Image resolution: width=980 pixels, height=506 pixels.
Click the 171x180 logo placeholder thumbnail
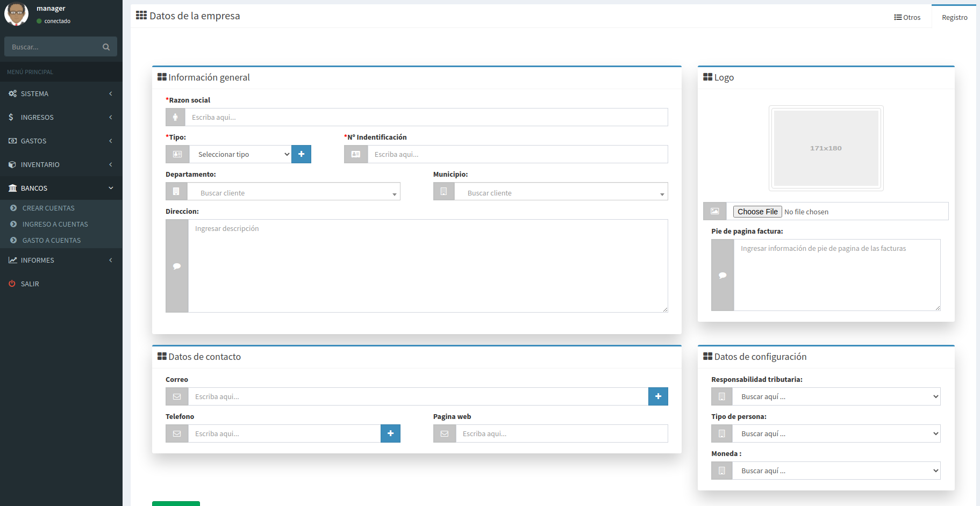pos(826,148)
